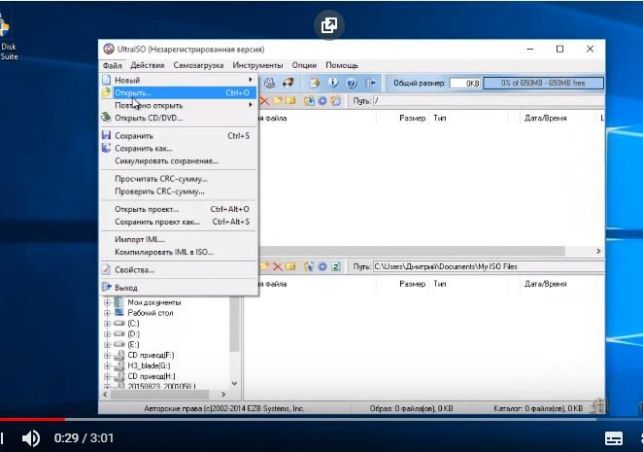This screenshot has height=452, width=643.
Task: Open the Помощь menu
Action: coord(342,65)
